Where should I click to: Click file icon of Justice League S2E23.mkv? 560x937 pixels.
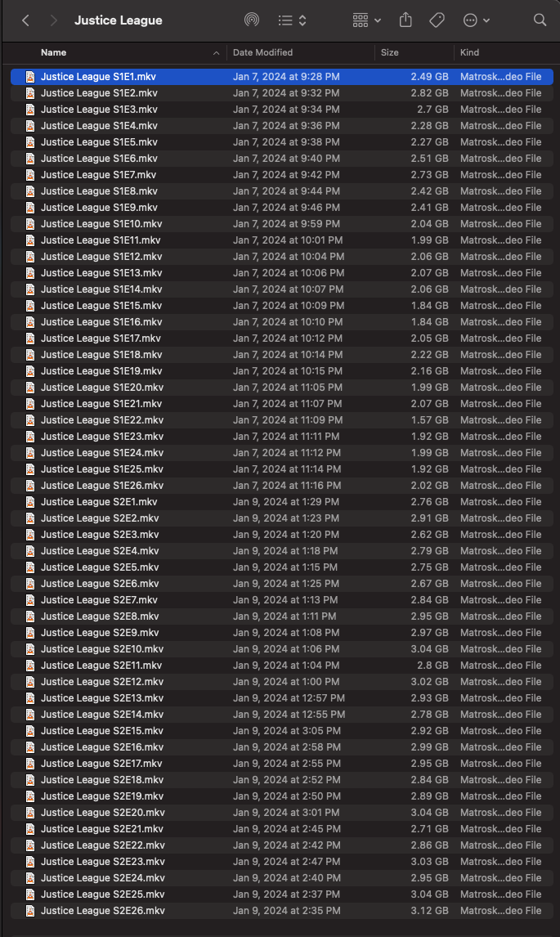point(30,861)
